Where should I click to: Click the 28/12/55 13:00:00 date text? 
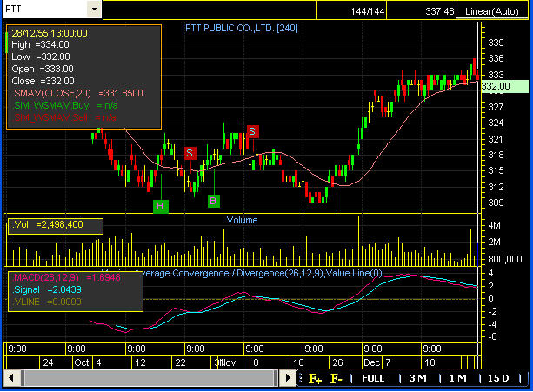pyautogui.click(x=50, y=33)
